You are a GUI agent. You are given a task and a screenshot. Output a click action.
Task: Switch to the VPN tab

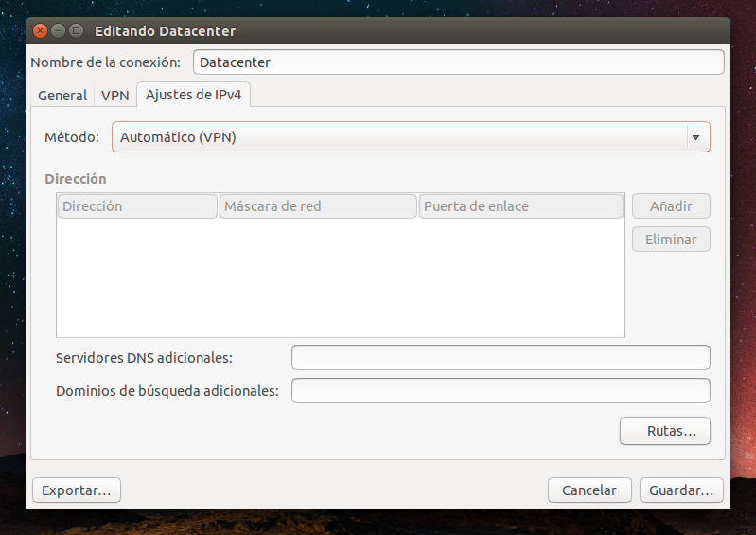coord(114,96)
